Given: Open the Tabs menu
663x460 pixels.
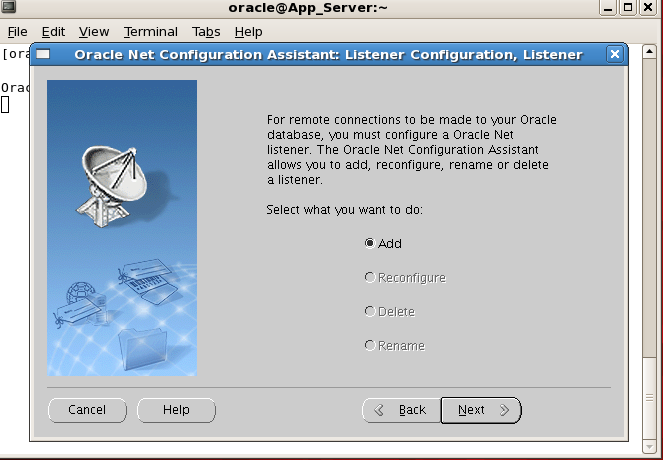Looking at the screenshot, I should click(x=206, y=31).
